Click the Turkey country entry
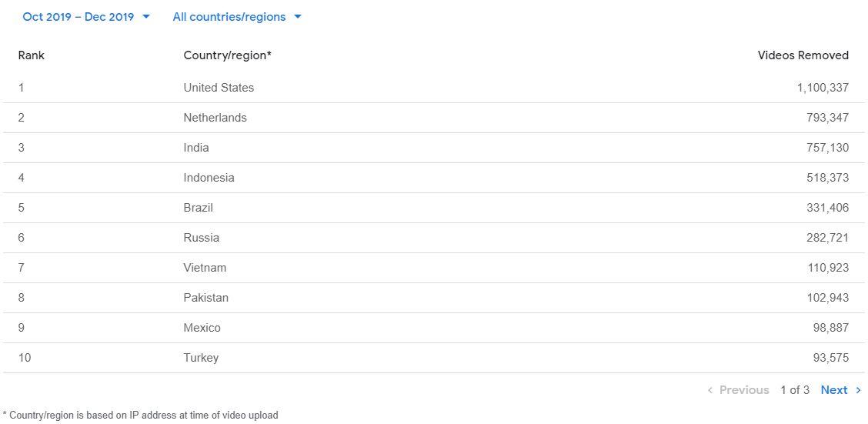The image size is (868, 424). (x=201, y=358)
